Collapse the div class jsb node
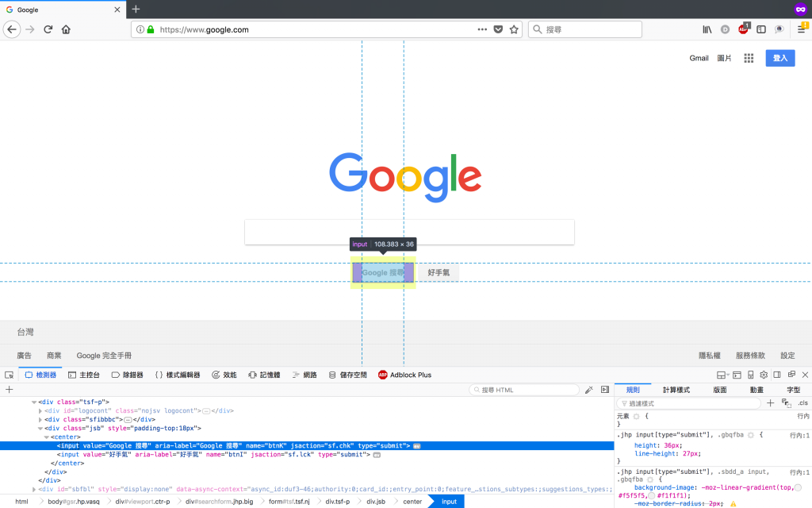The height and width of the screenshot is (508, 812). (40, 429)
